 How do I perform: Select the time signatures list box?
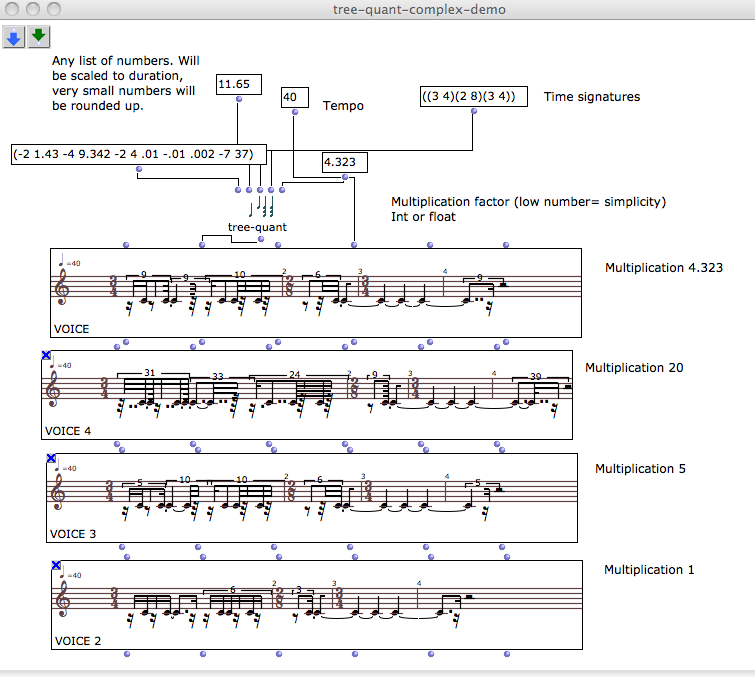473,97
